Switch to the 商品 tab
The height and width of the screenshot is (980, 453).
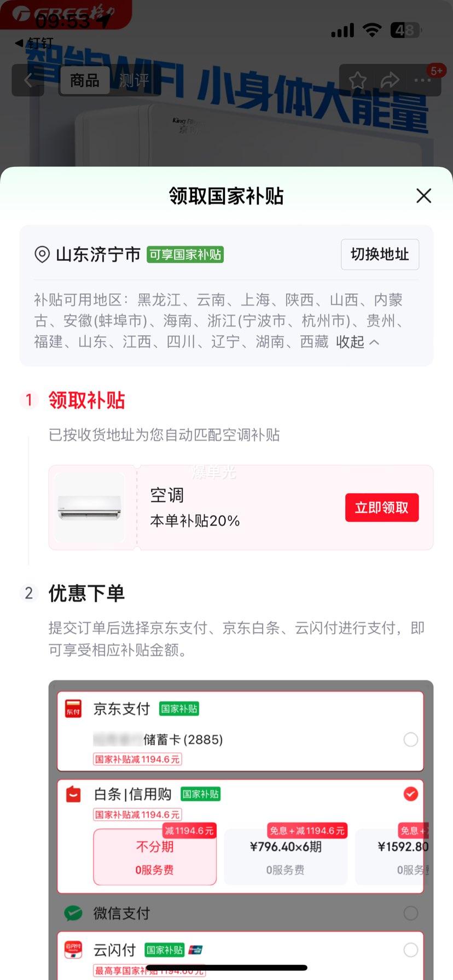(85, 80)
